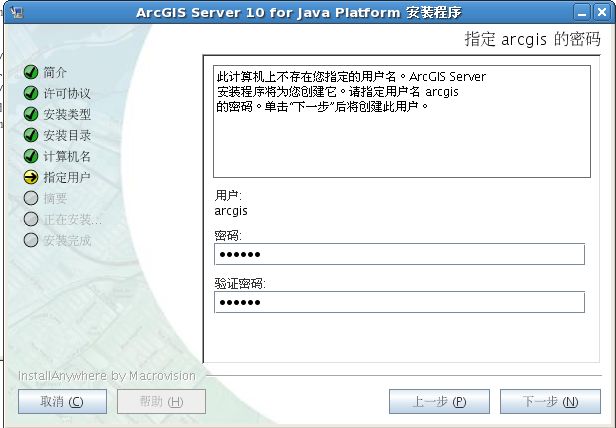Click the 安装目录 step label
Viewport: 616px width, 428px height.
(x=67, y=135)
